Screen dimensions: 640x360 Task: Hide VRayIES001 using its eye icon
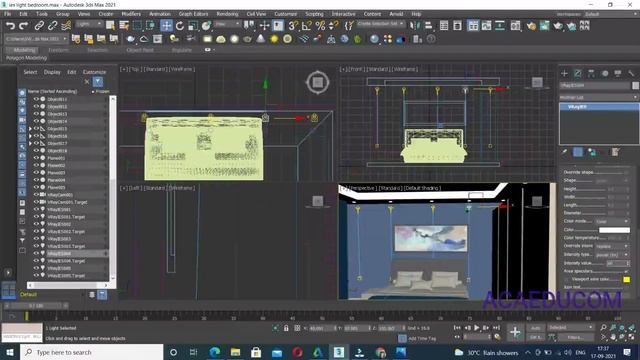(x=36, y=209)
